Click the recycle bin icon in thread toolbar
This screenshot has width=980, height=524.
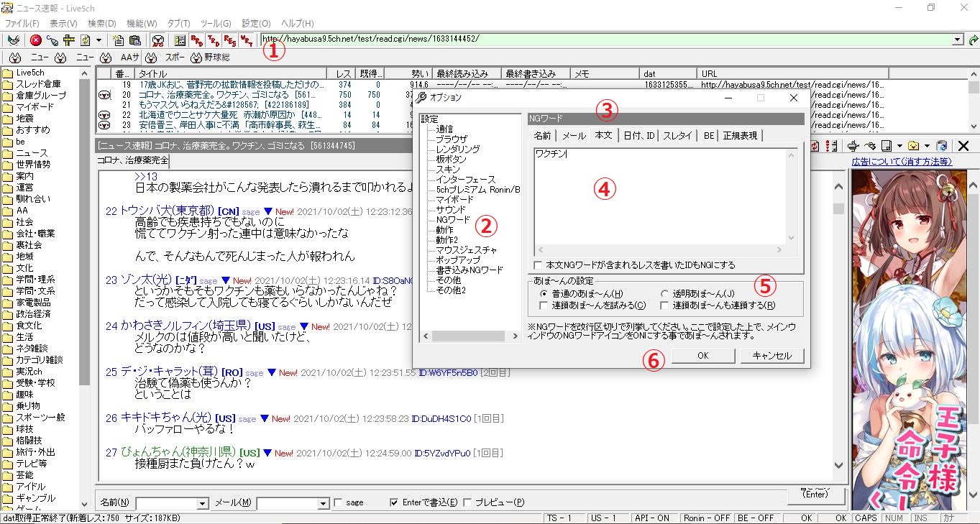tap(942, 145)
